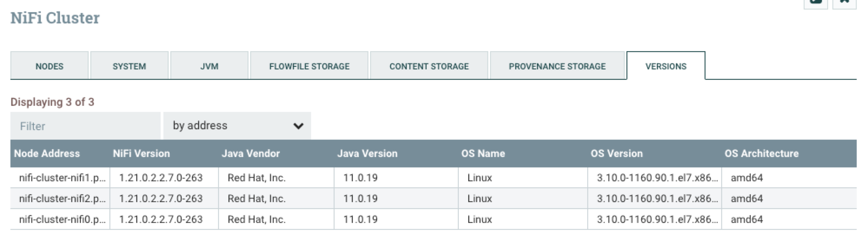
Task: Select the nifi-cluster-nifi1 node row
Action: click(62, 178)
